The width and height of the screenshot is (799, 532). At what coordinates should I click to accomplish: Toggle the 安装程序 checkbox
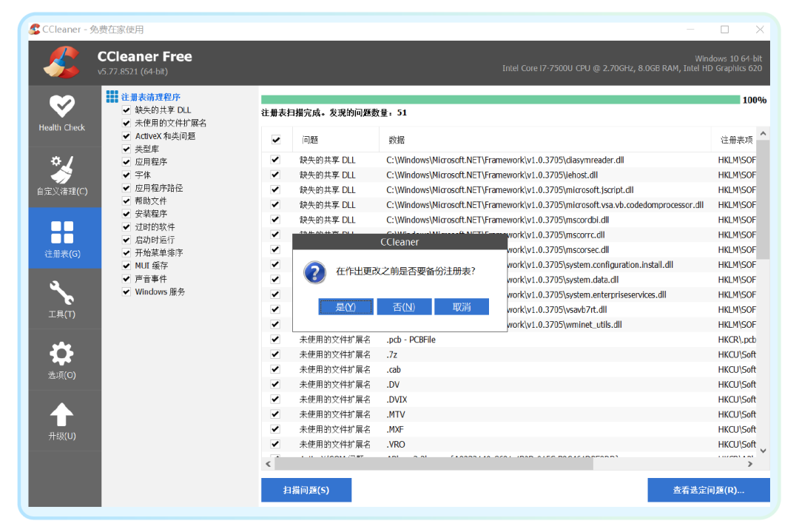[x=127, y=214]
